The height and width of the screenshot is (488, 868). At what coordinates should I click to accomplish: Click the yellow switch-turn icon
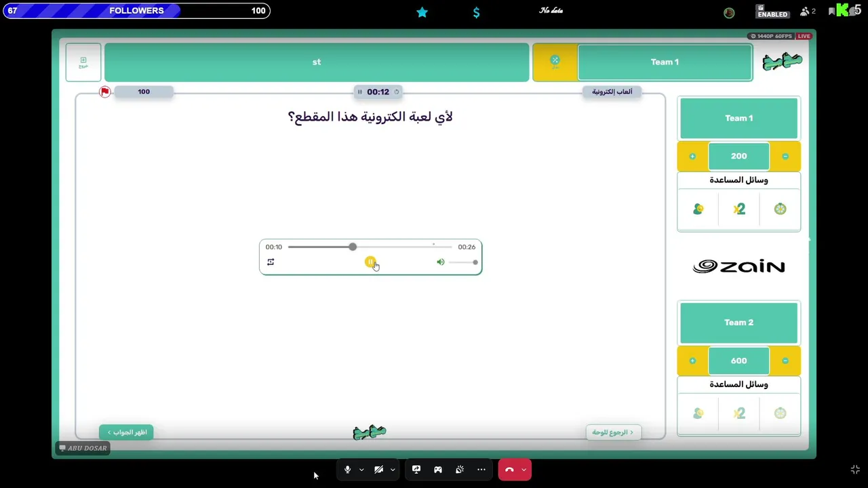pos(555,62)
